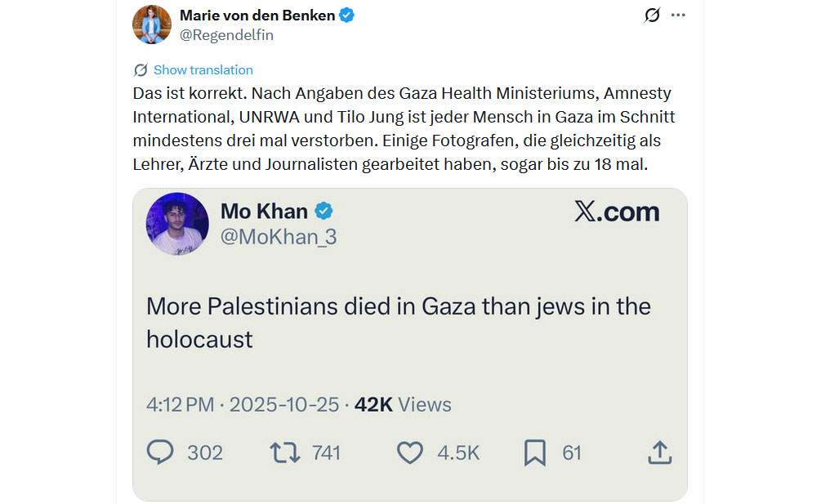821x504 pixels.
Task: Like the tweet with the heart icon
Action: click(x=410, y=453)
